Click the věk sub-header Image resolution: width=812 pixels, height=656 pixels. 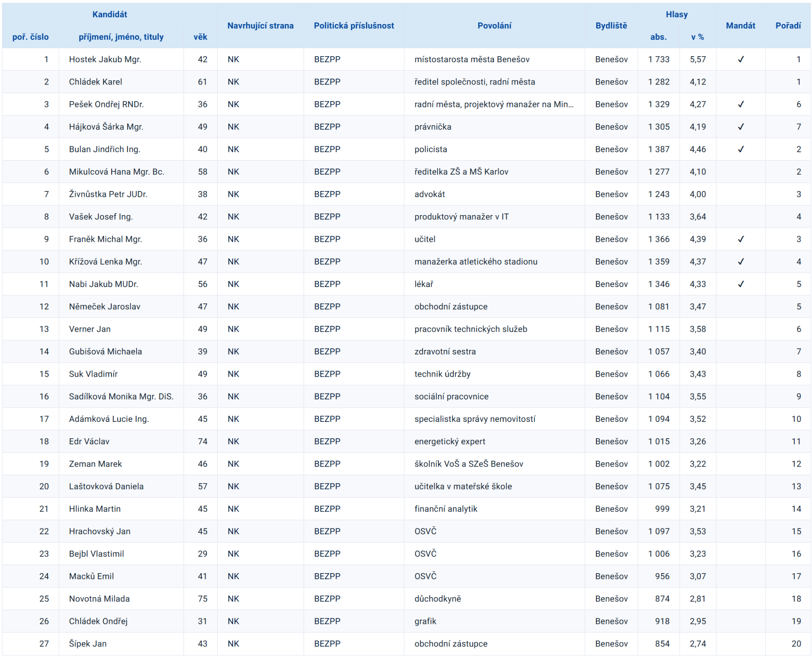[x=200, y=37]
